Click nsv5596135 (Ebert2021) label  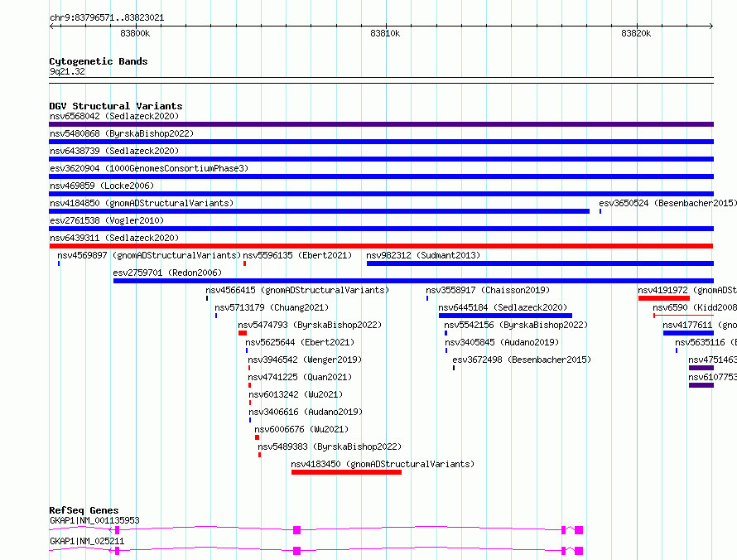(297, 255)
